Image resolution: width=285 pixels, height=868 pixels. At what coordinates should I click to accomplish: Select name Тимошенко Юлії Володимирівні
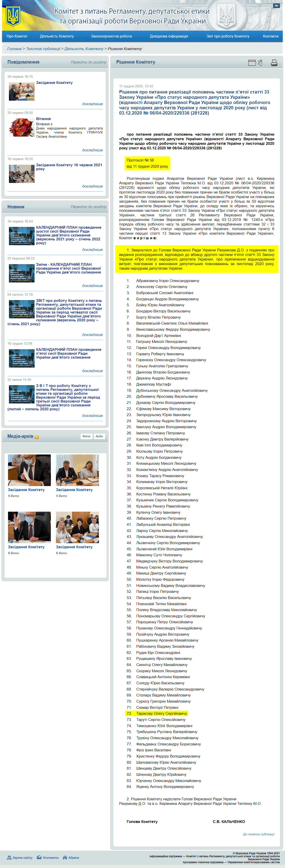coord(164,726)
